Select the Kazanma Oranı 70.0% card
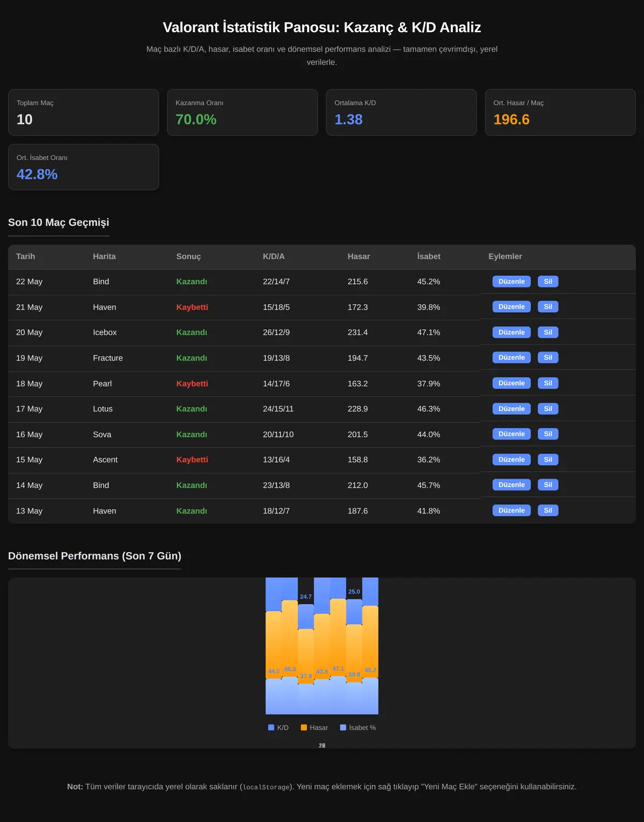The image size is (644, 822). 243,113
